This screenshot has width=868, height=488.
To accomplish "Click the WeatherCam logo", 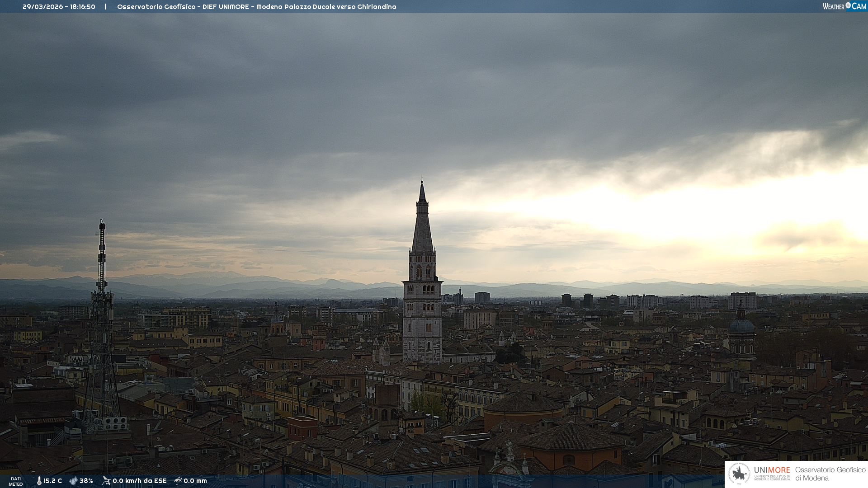I will 844,6.
